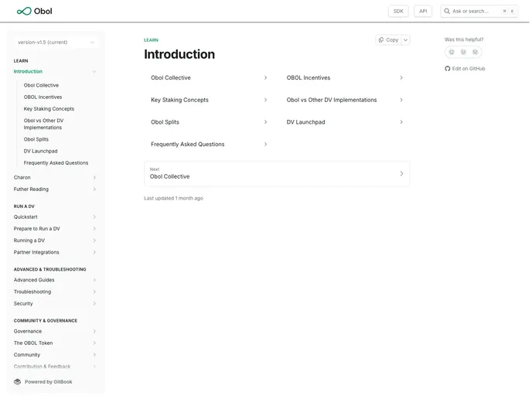
Task: Select Obol Collective in sidebar
Action: 41,85
